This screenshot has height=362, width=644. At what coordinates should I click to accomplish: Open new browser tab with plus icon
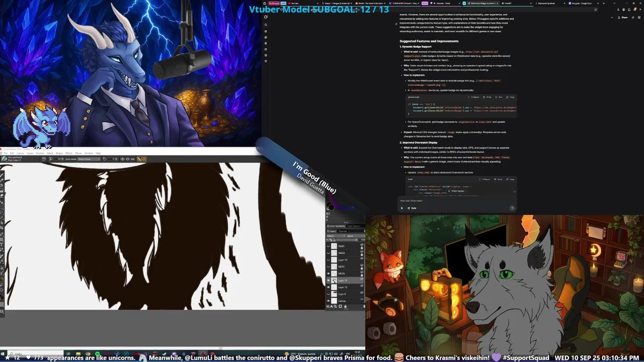click(604, 3)
